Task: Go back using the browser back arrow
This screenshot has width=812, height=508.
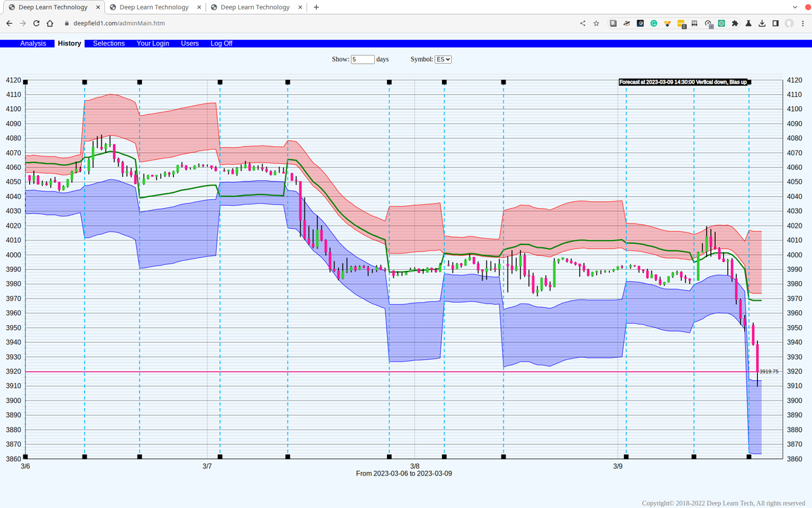Action: (9, 23)
